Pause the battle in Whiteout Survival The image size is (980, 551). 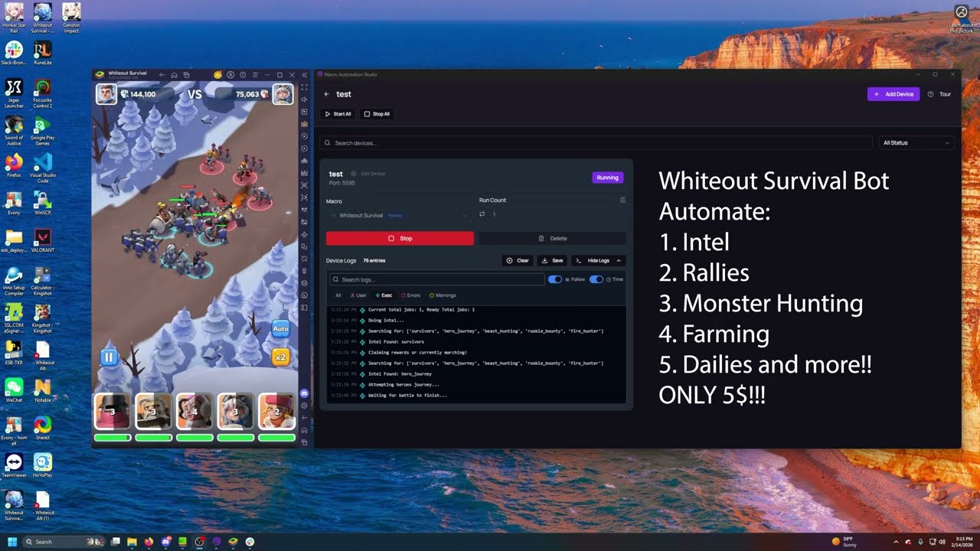tap(109, 357)
